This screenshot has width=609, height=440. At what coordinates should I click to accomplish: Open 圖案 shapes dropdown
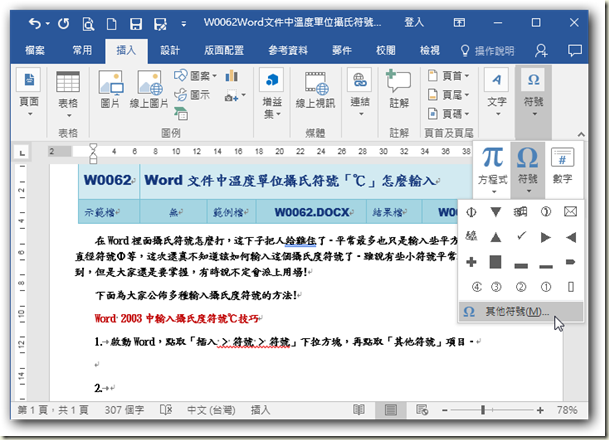[195, 75]
